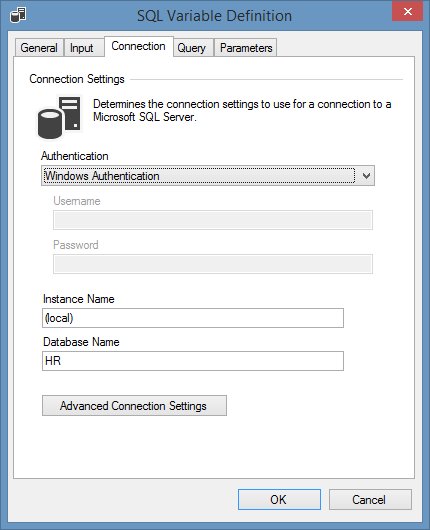Click the SQL Variable Definition window title

pos(214,16)
